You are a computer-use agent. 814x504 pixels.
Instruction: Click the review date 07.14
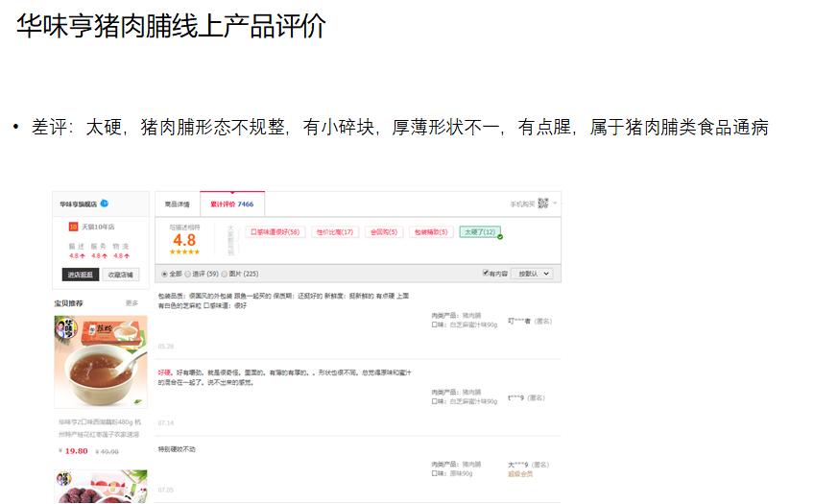(166, 423)
